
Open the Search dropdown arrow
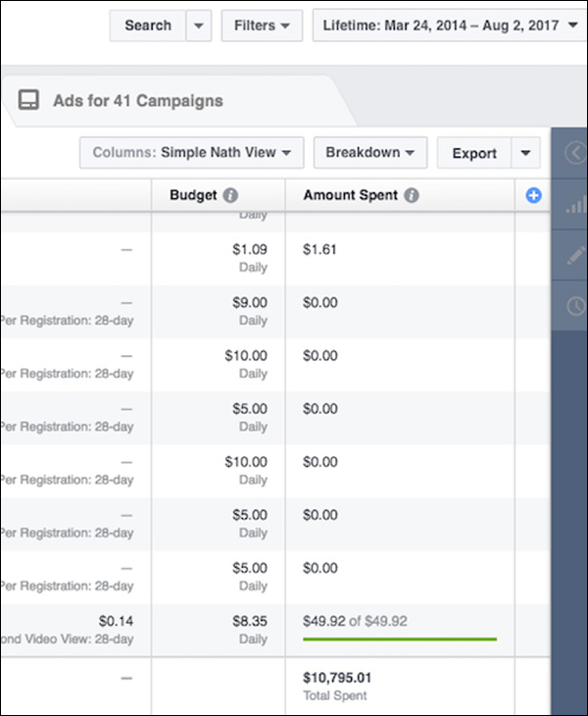click(x=199, y=26)
